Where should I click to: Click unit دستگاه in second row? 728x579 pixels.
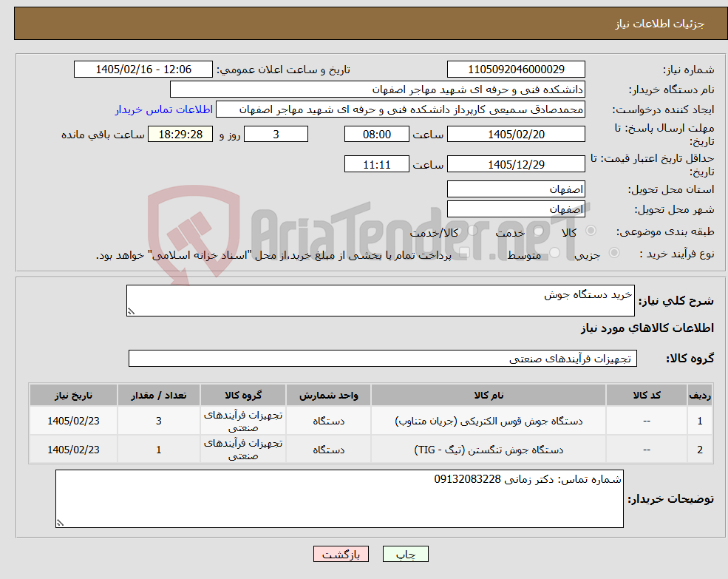[x=328, y=450]
